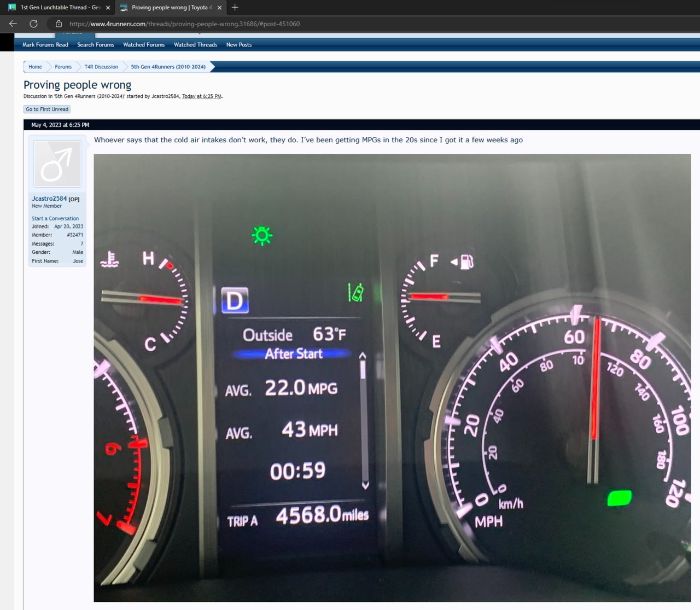Open the Jcastro2584 username link
The height and width of the screenshot is (610, 700).
(49, 199)
